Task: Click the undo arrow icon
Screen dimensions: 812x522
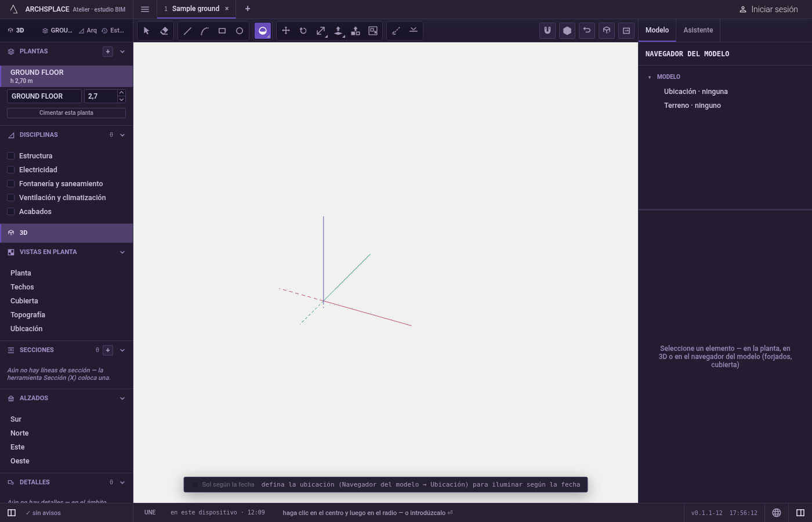Action: click(587, 31)
